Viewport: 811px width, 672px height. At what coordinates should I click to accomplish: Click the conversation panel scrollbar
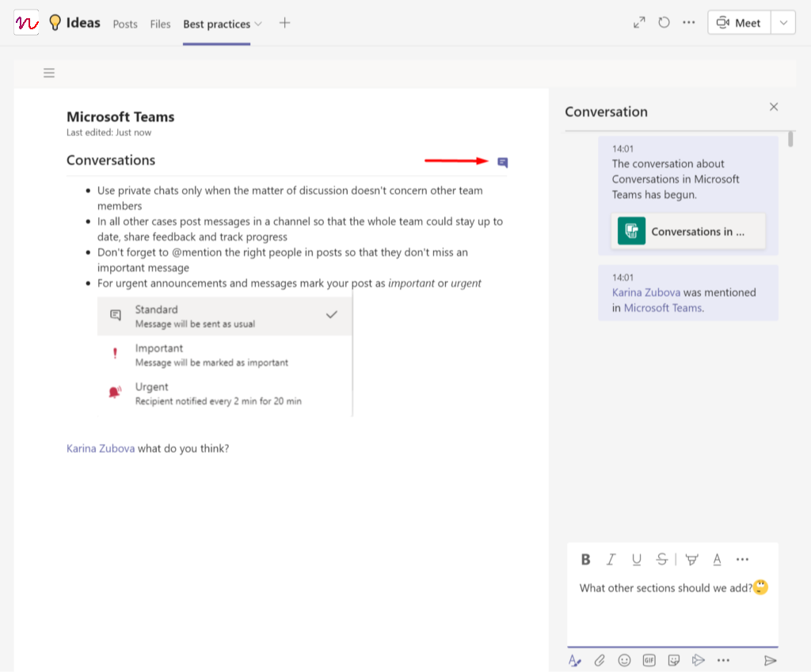click(790, 139)
